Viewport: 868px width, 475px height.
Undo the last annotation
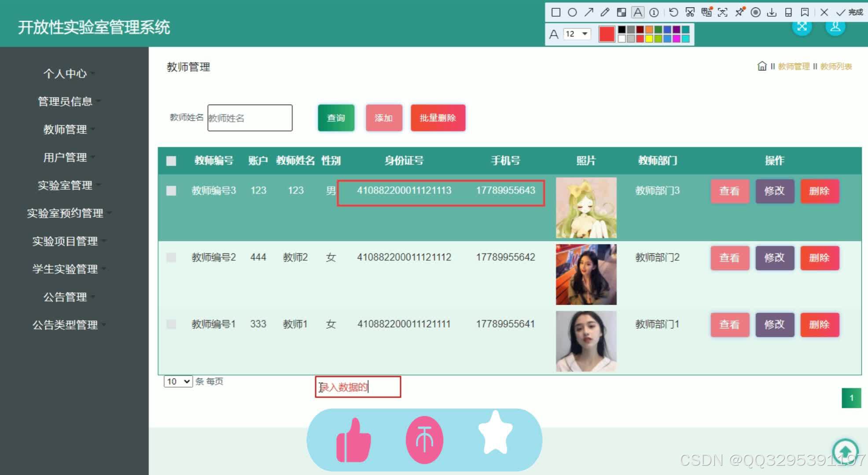coord(673,12)
